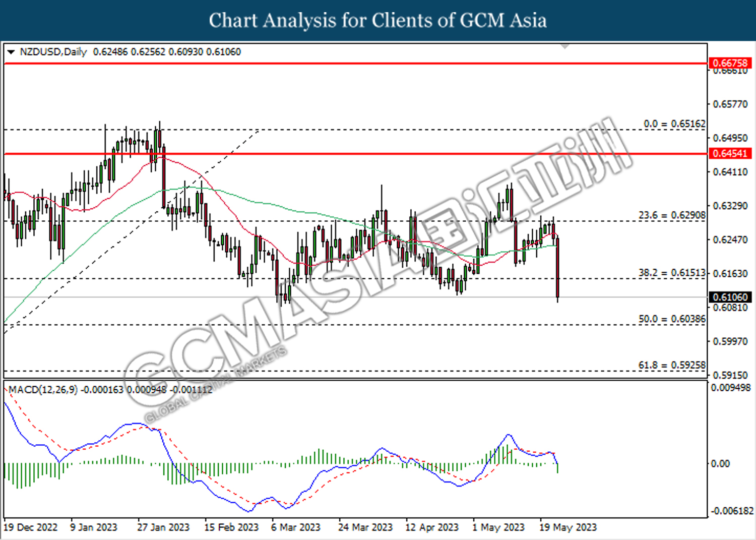Select the red 0.66758 price label

pyautogui.click(x=730, y=63)
